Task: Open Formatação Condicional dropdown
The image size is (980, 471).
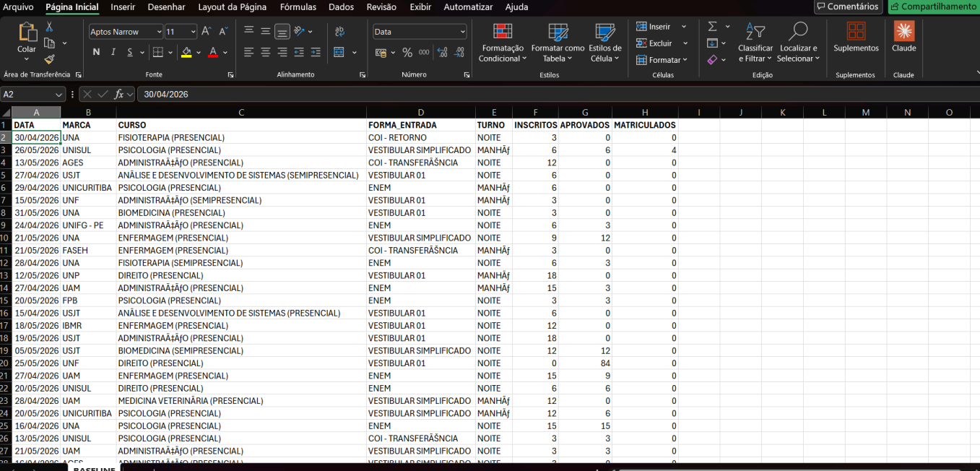Action: coord(503,43)
